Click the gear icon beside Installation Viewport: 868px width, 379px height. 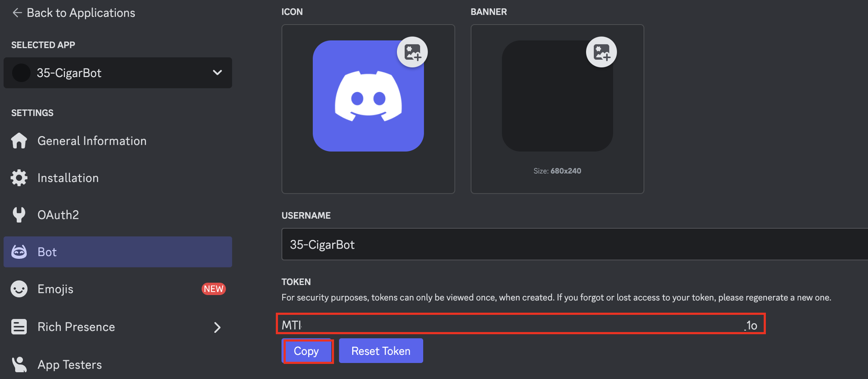(19, 178)
